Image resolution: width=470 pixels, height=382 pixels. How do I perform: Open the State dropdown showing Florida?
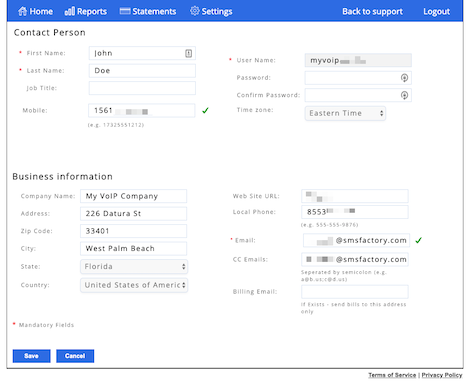coord(134,267)
